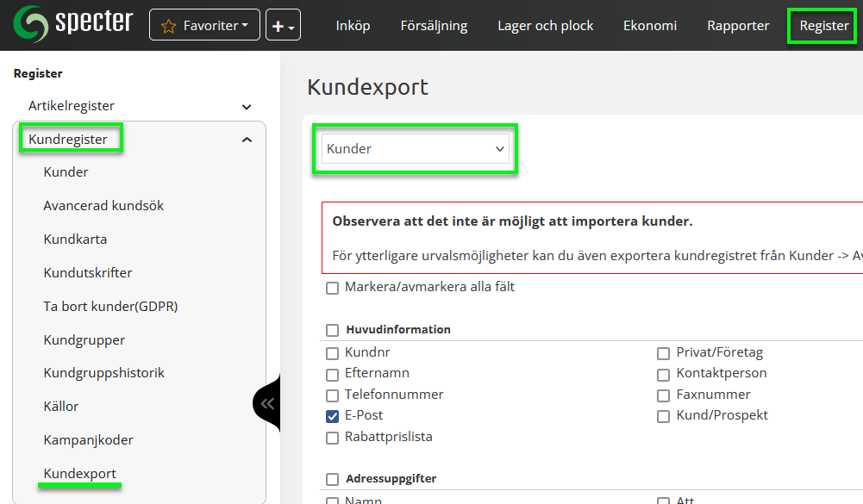Collapse the sidebar with the double-arrow handle
This screenshot has width=863, height=504.
(267, 403)
